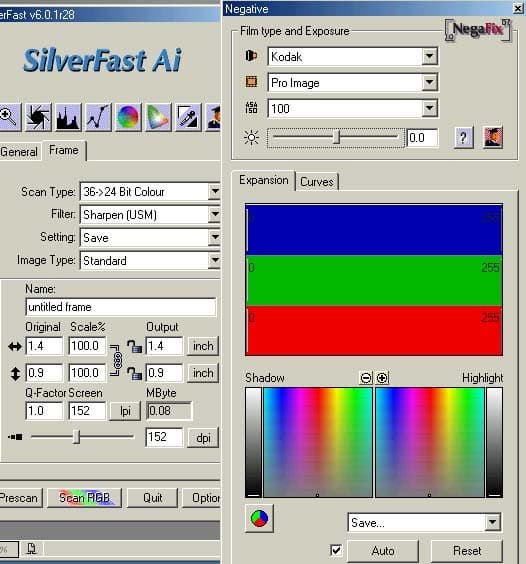Click the lpi unit button
This screenshot has width=526, height=564.
(125, 411)
